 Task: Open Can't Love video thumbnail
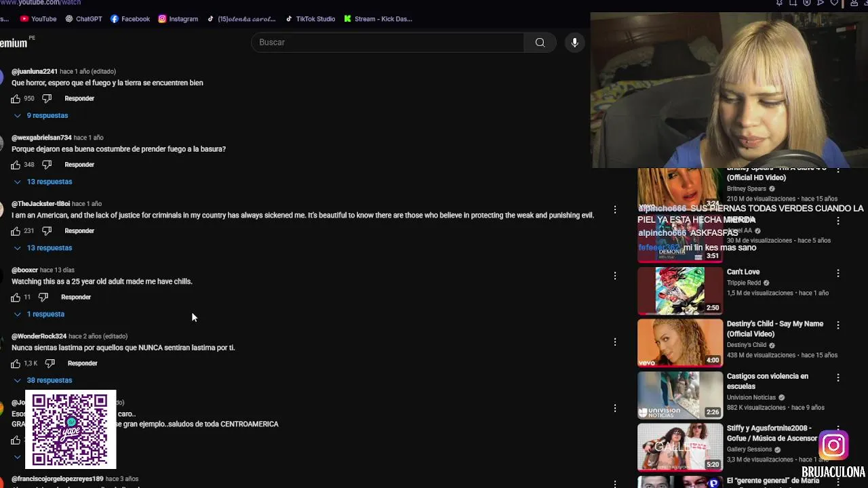(680, 291)
